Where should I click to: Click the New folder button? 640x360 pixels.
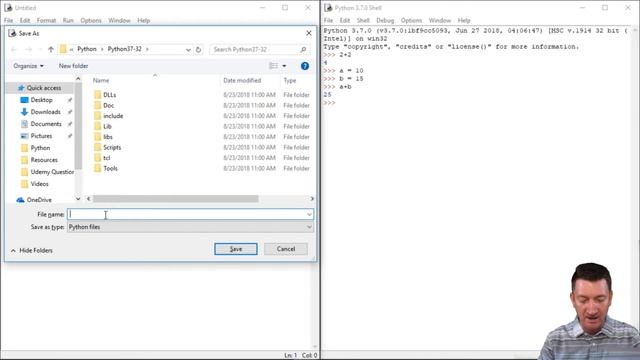pyautogui.click(x=73, y=66)
